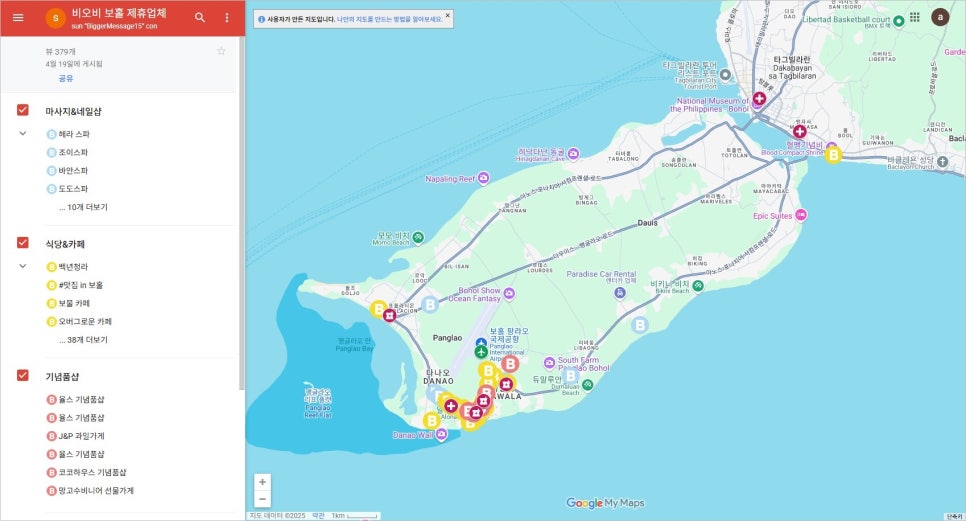The height and width of the screenshot is (521, 966).
Task: Click the account avatar labeled a
Action: [940, 17]
